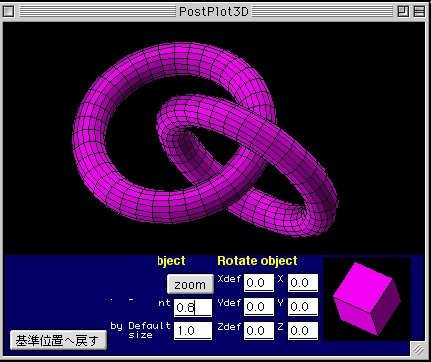
Task: Focus the Z rotation angle field
Action: click(x=303, y=331)
